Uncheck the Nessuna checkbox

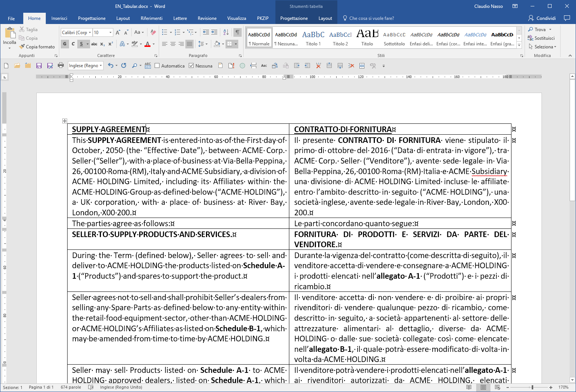coord(191,66)
